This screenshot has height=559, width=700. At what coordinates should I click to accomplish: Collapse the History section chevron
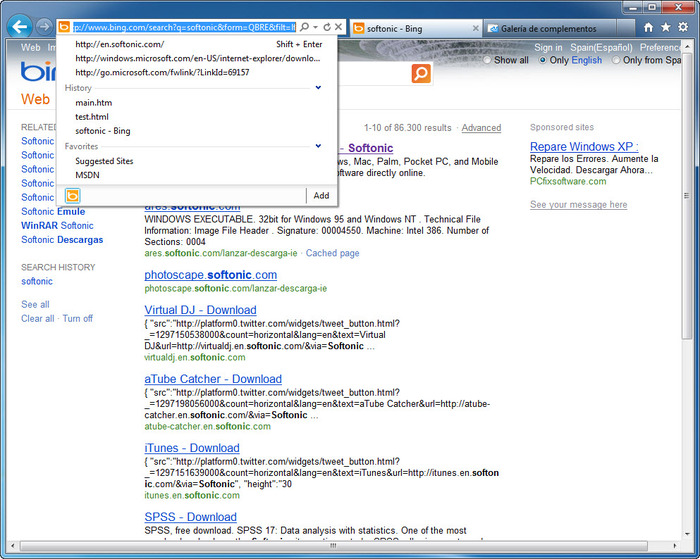click(x=318, y=88)
